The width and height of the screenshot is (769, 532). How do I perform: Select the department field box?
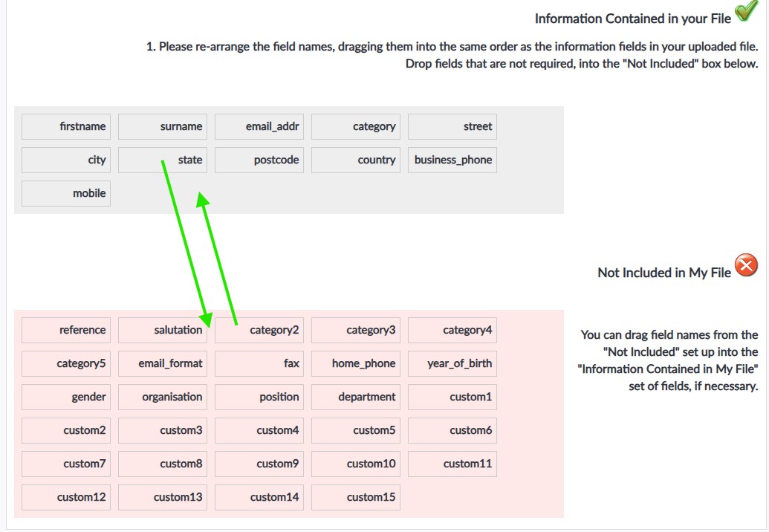point(356,397)
